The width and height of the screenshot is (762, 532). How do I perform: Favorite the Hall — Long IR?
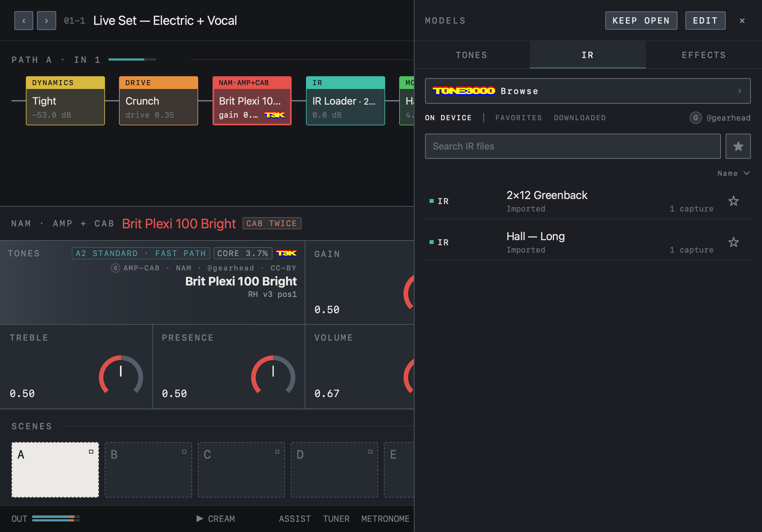pyautogui.click(x=733, y=242)
